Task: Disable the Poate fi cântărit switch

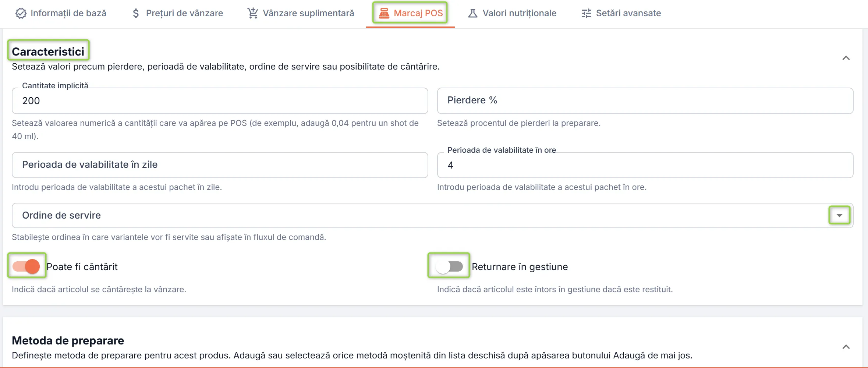Action: click(26, 266)
